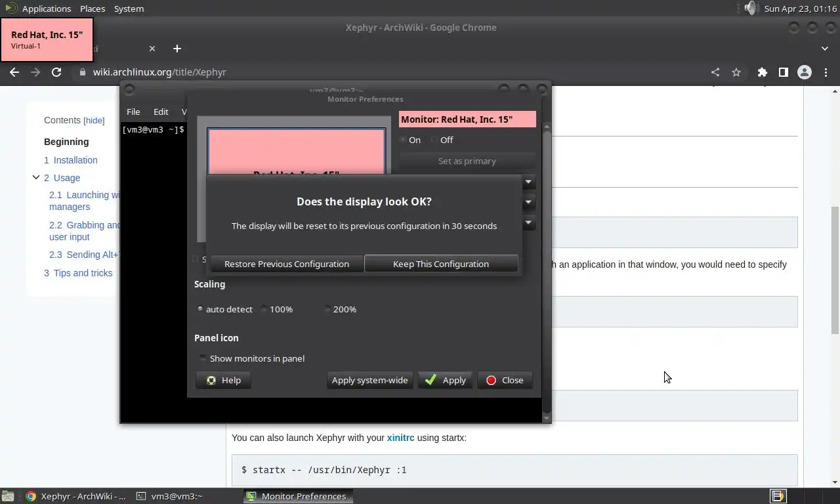
Task: Click the show desktop icon in bottom panel
Action: click(x=7, y=496)
